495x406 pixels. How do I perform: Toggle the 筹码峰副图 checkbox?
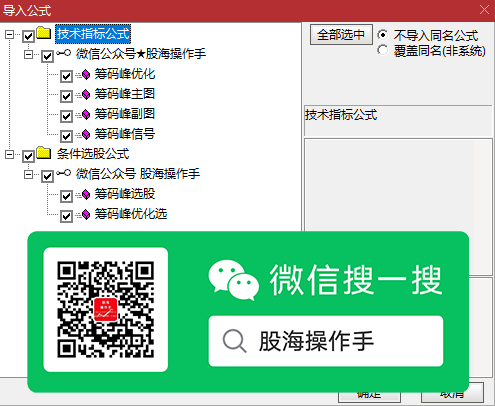66,116
